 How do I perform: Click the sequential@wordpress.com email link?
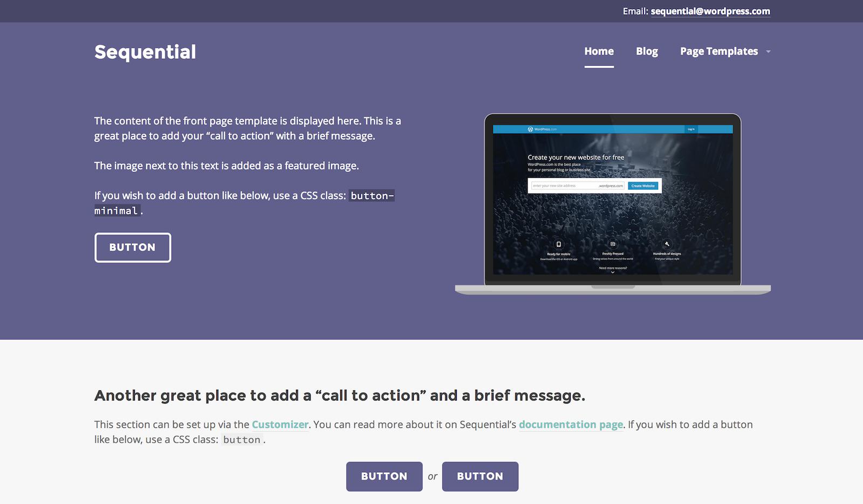point(710,11)
